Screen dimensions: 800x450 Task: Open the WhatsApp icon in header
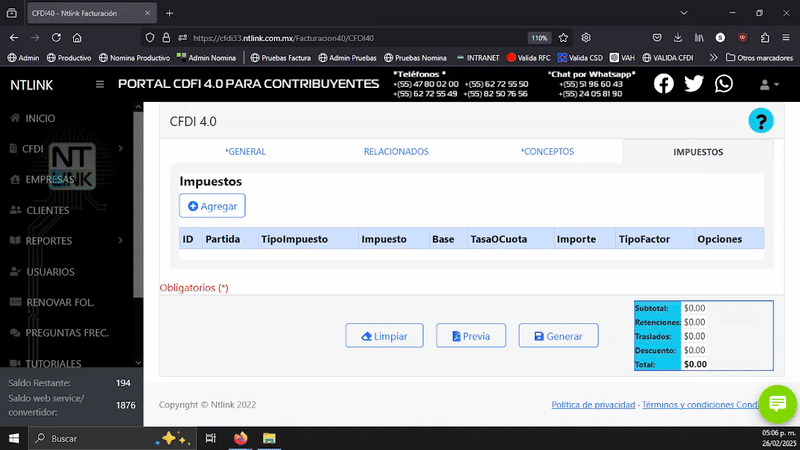click(x=723, y=84)
